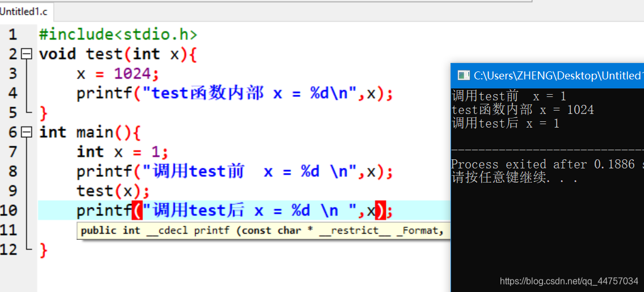Click closing brace of test function
Screen dimensions: 644x292
click(44, 113)
